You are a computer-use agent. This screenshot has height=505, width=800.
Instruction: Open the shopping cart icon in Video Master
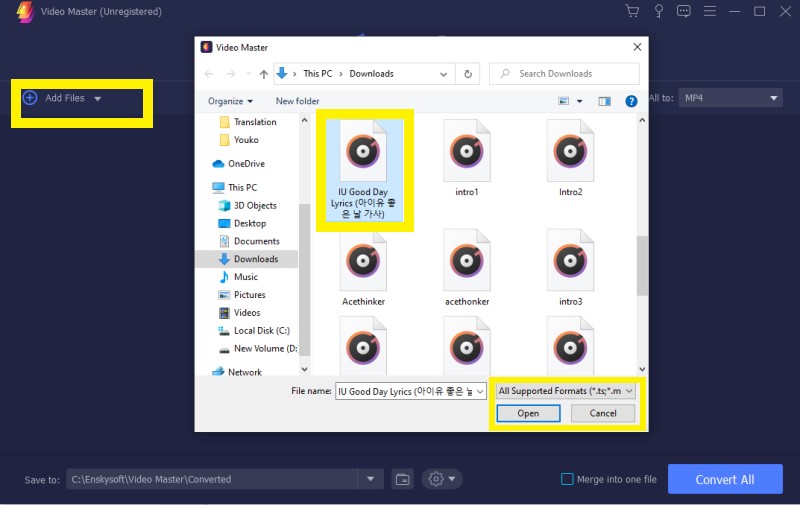pos(632,11)
